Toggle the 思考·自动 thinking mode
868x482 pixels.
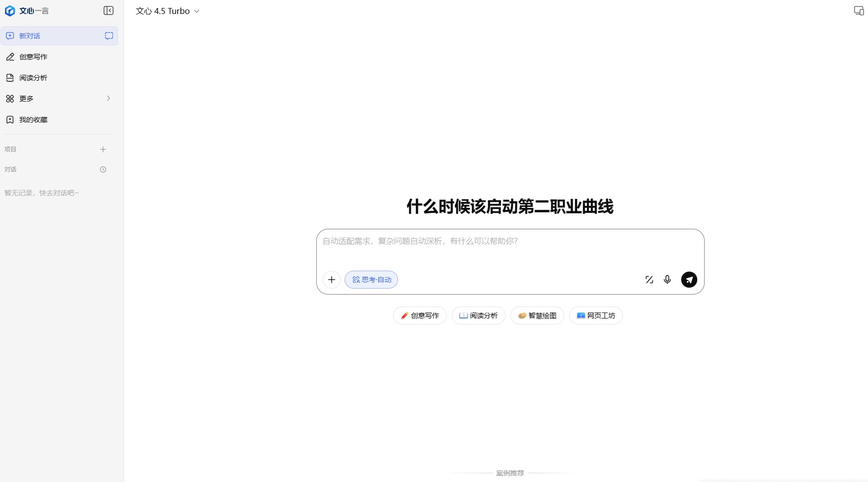[371, 280]
